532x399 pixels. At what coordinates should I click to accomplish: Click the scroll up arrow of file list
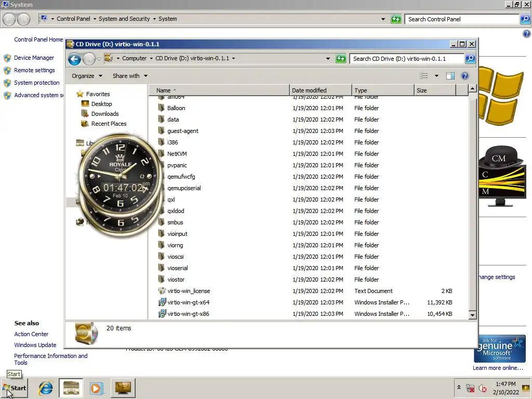[472, 89]
